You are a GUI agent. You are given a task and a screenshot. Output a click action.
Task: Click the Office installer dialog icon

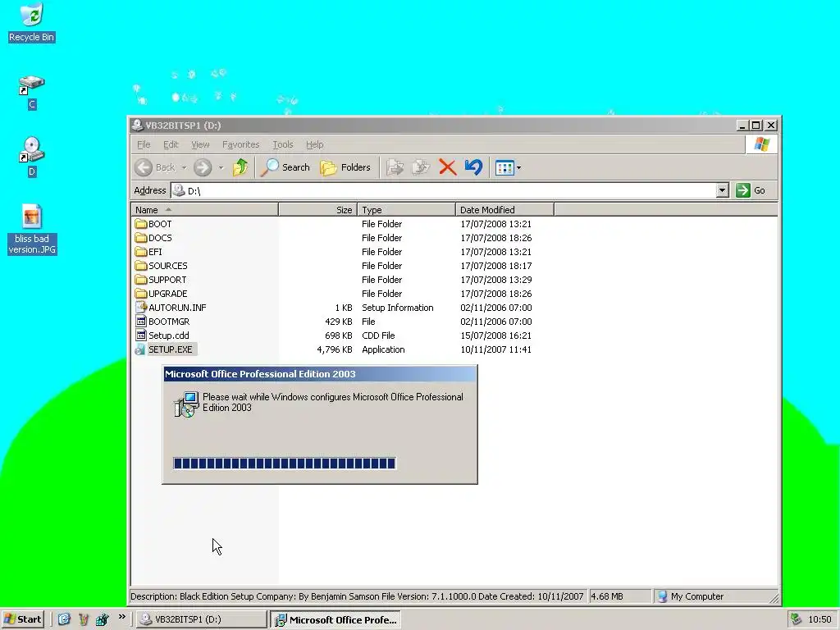pyautogui.click(x=186, y=404)
